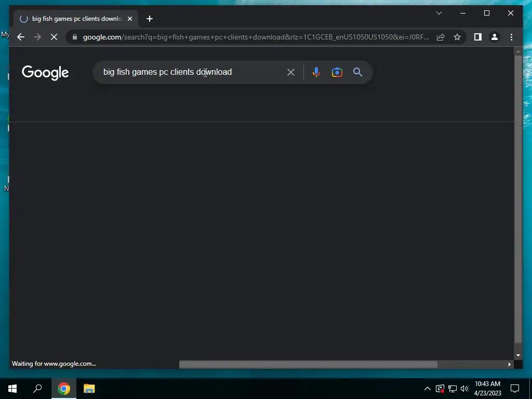Open the Chrome profile menu
The height and width of the screenshot is (399, 532).
(x=495, y=37)
